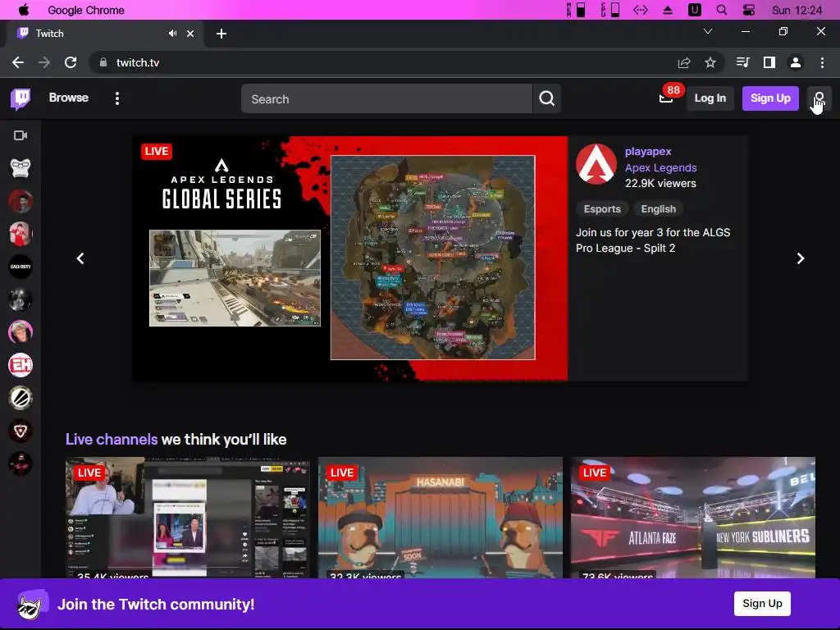Open the HASANABI live stream thumbnail
840x630 pixels.
coord(441,518)
